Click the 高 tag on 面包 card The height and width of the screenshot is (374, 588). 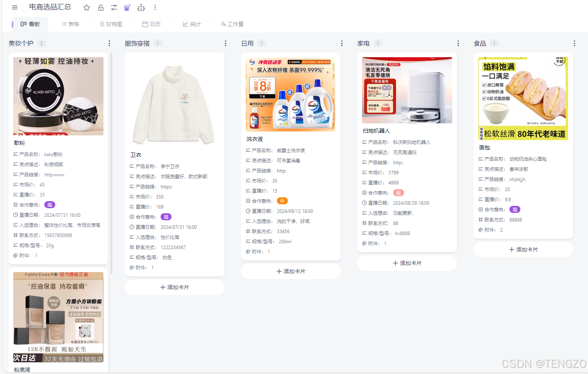[x=515, y=209]
